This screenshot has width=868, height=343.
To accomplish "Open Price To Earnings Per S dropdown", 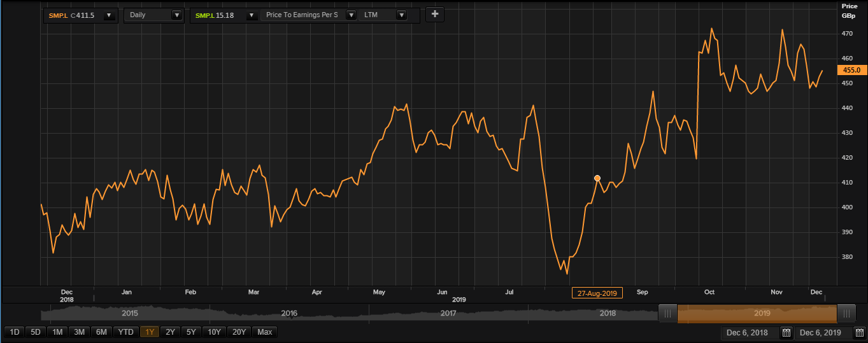I will [350, 15].
